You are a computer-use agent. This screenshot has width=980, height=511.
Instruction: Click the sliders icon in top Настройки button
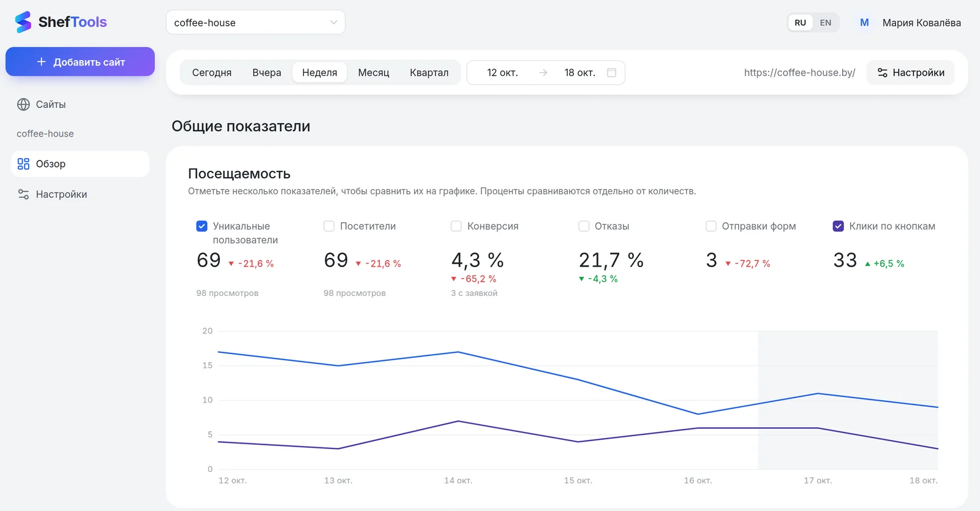[883, 72]
